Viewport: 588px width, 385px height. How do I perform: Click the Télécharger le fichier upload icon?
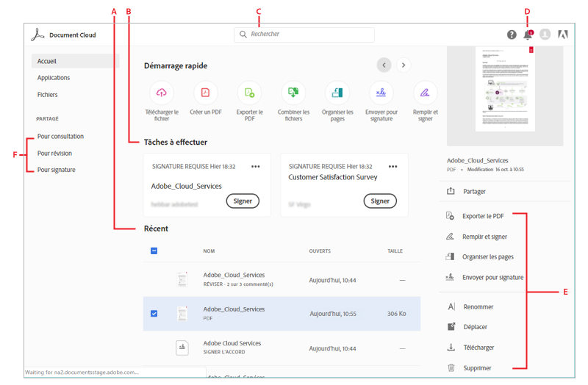pyautogui.click(x=161, y=93)
